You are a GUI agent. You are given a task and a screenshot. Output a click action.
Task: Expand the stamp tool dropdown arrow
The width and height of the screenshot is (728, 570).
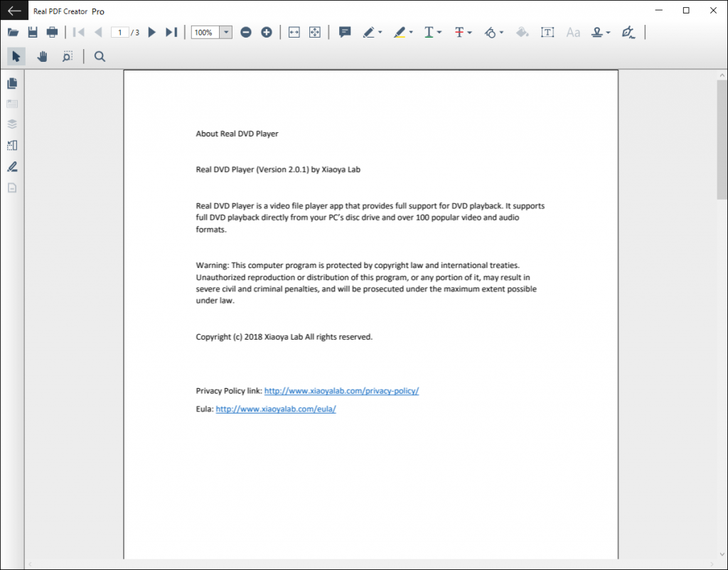click(x=608, y=33)
